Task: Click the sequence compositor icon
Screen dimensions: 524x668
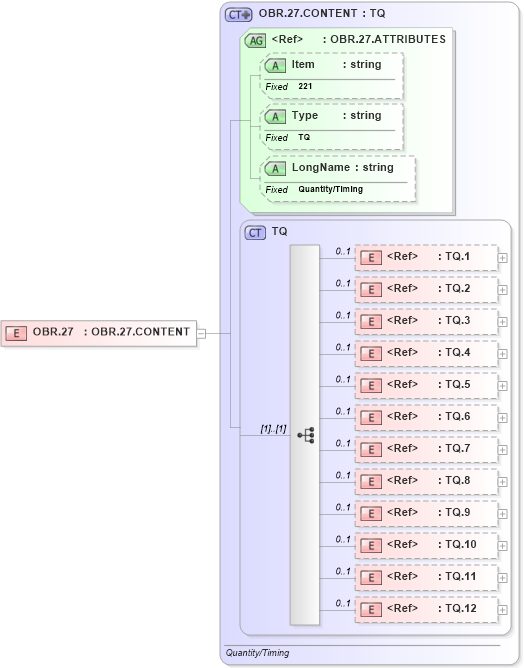Action: coord(306,435)
